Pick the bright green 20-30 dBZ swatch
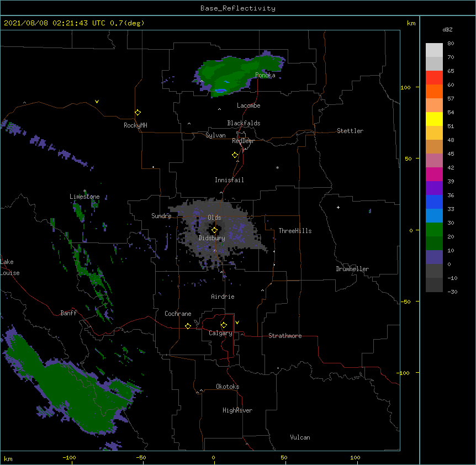Viewport: 476px width, 465px height. click(x=434, y=230)
